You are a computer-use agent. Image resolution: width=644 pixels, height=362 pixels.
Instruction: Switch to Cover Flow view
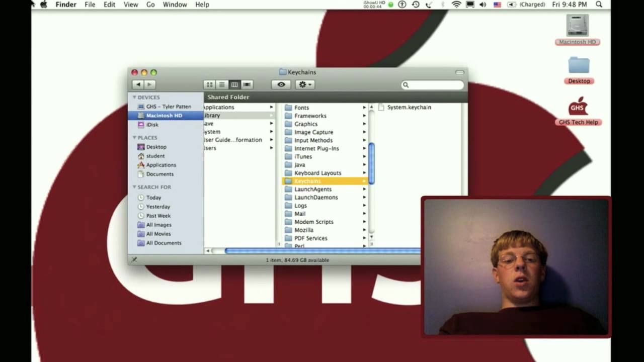(247, 84)
